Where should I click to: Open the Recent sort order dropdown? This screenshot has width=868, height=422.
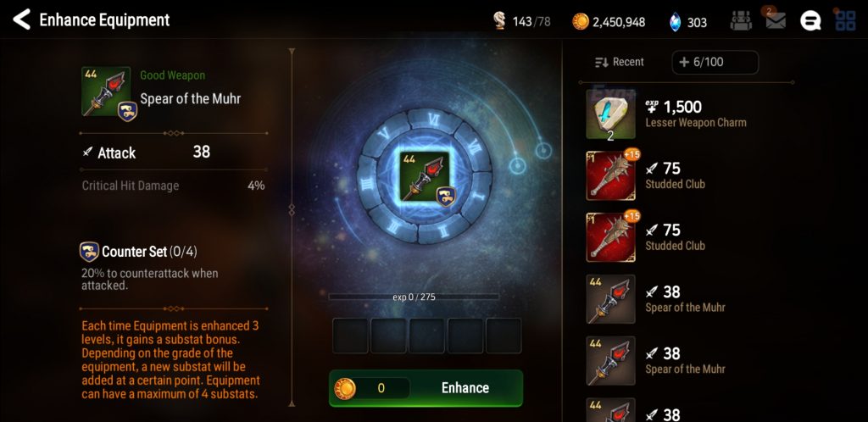[x=620, y=62]
